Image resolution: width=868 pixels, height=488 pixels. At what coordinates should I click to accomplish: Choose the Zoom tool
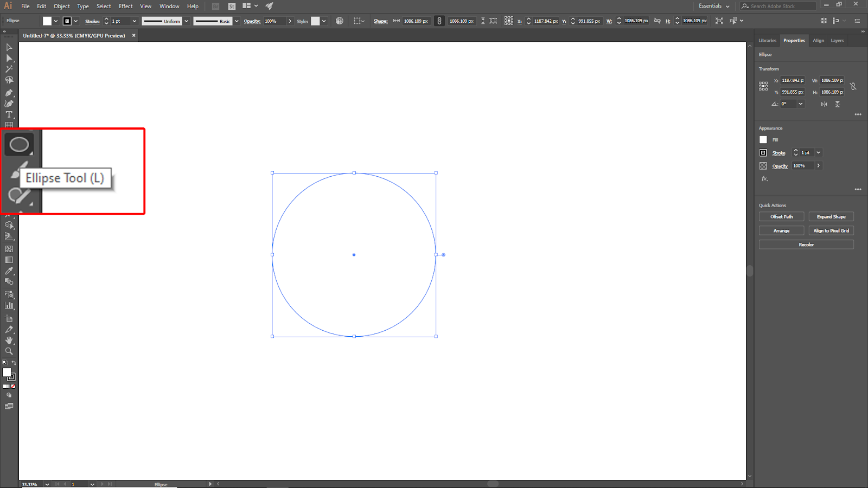(x=9, y=351)
